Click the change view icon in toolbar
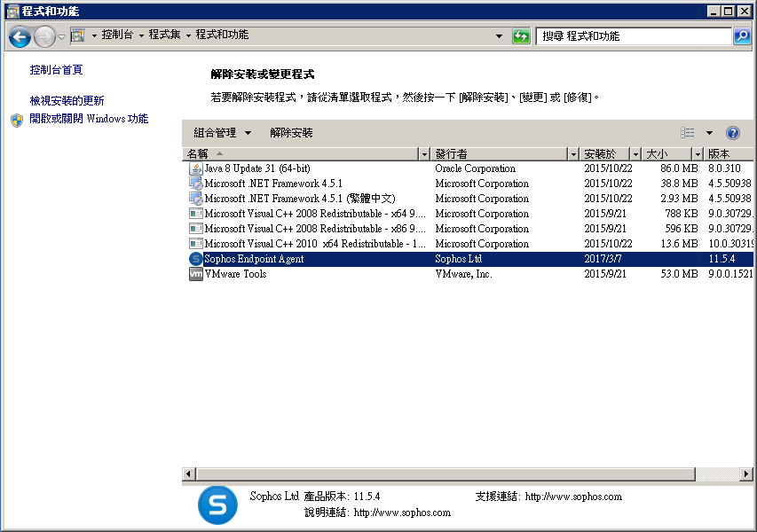The image size is (757, 532). click(688, 133)
